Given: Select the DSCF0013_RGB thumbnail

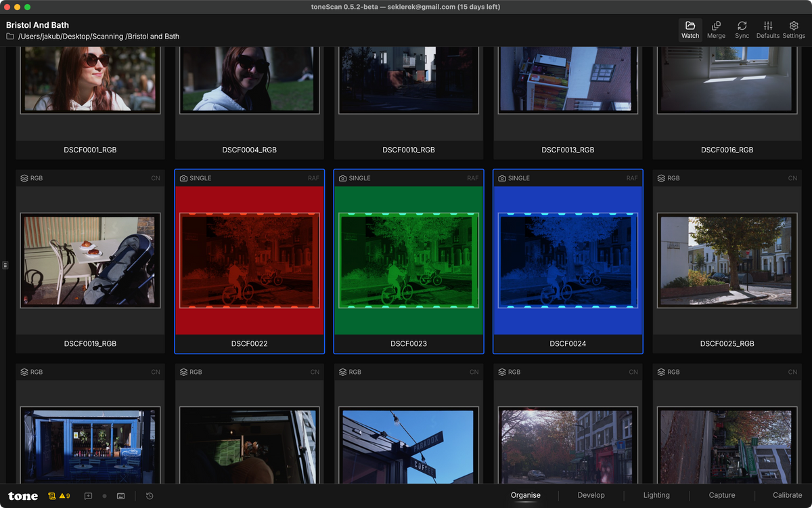Looking at the screenshot, I should pyautogui.click(x=568, y=80).
